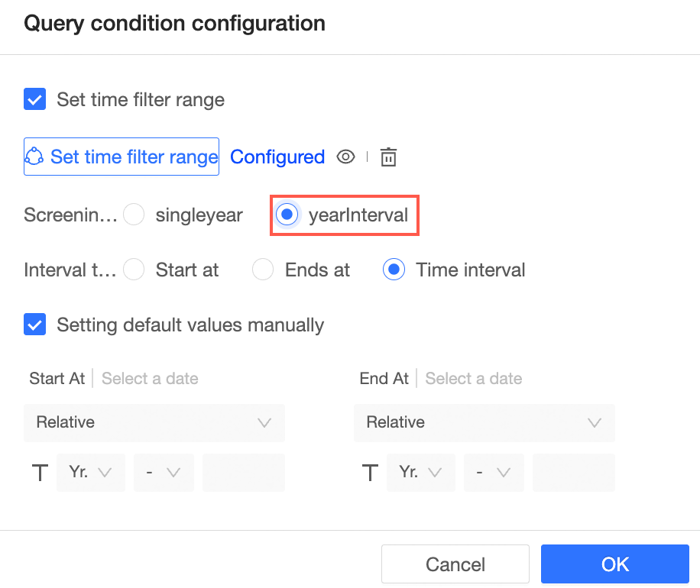Image resolution: width=700 pixels, height=588 pixels.
Task: Expand the End At minus operator dropdown
Action: click(x=494, y=473)
